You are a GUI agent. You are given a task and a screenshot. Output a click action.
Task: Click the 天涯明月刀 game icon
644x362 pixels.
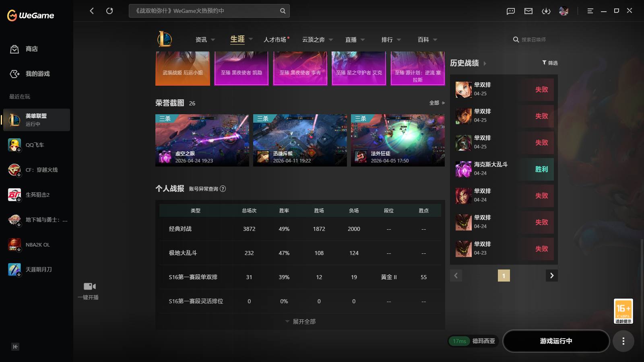tap(14, 269)
